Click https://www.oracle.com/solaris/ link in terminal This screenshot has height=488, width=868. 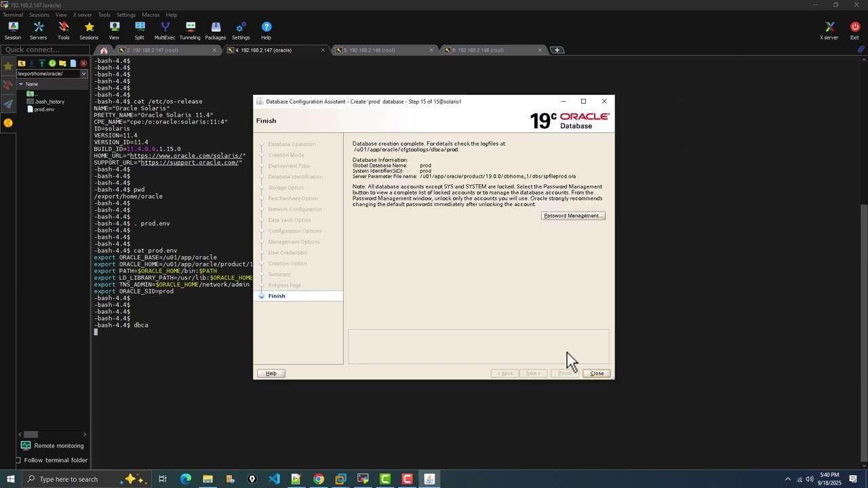(x=187, y=156)
